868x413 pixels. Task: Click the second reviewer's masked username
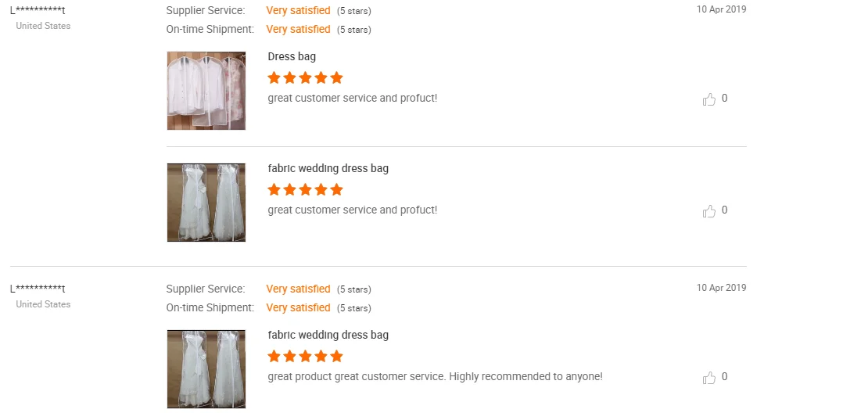38,289
